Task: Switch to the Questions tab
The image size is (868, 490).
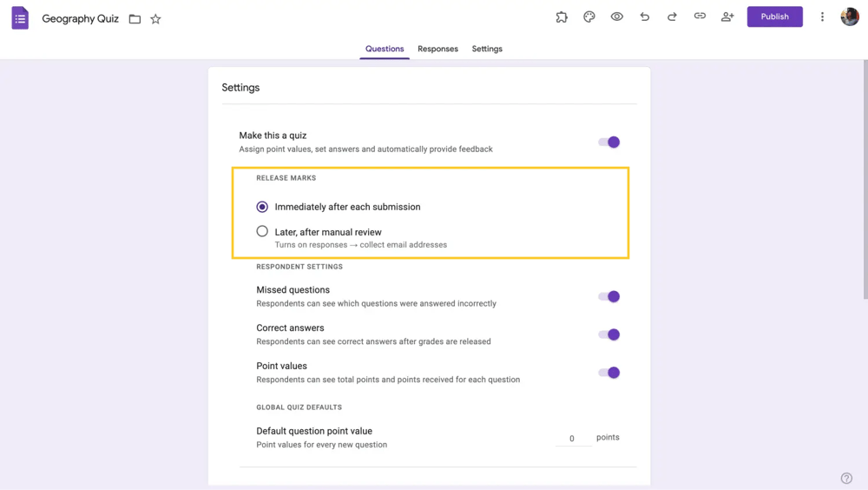Action: coord(385,49)
